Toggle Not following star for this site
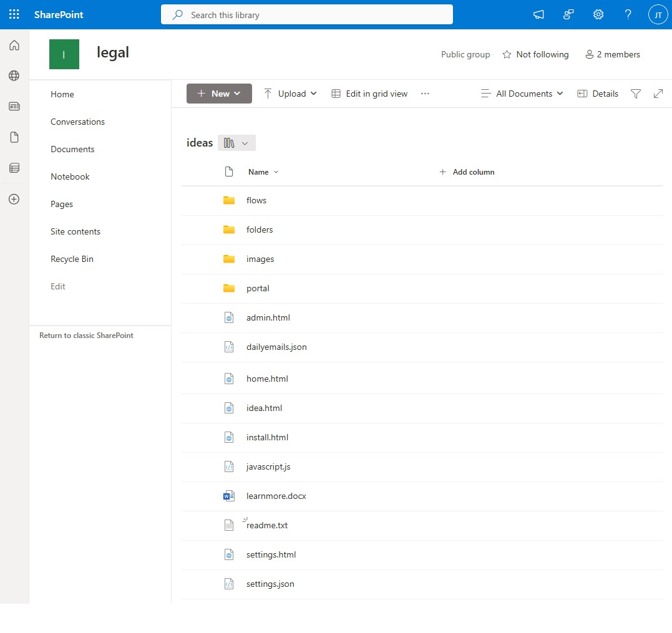The width and height of the screenshot is (672, 633). pos(535,54)
